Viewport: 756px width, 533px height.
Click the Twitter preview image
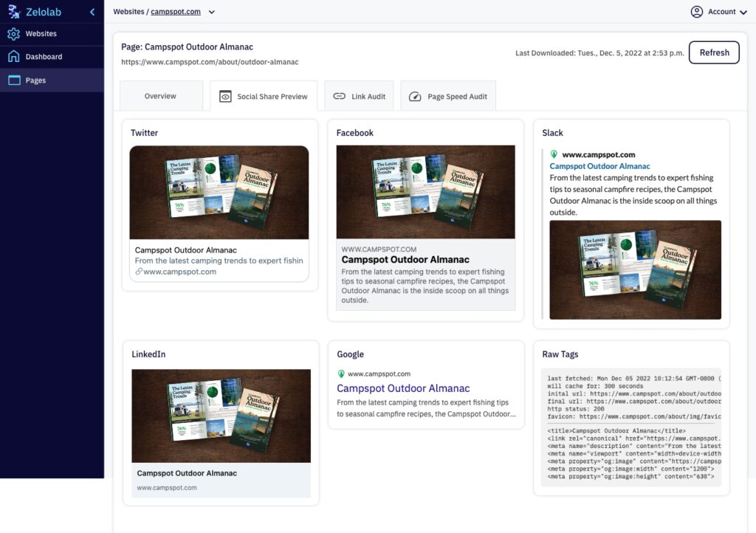pyautogui.click(x=219, y=192)
